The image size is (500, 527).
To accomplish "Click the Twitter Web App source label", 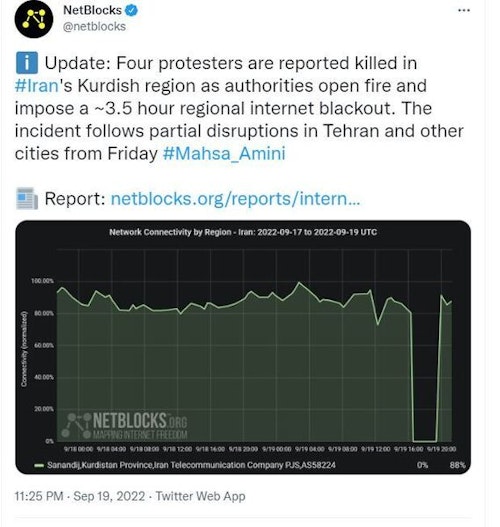I will click(x=200, y=496).
